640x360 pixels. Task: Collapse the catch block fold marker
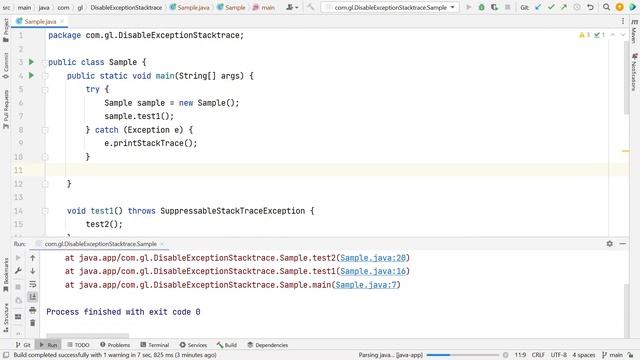pyautogui.click(x=45, y=130)
